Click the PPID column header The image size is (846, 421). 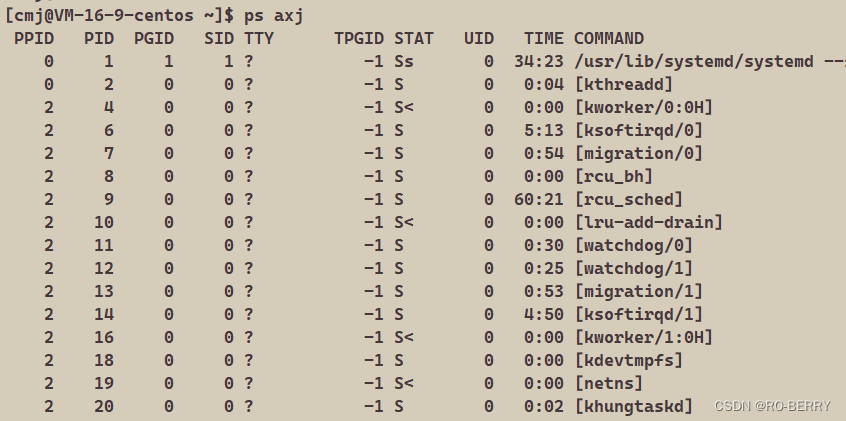click(x=34, y=38)
